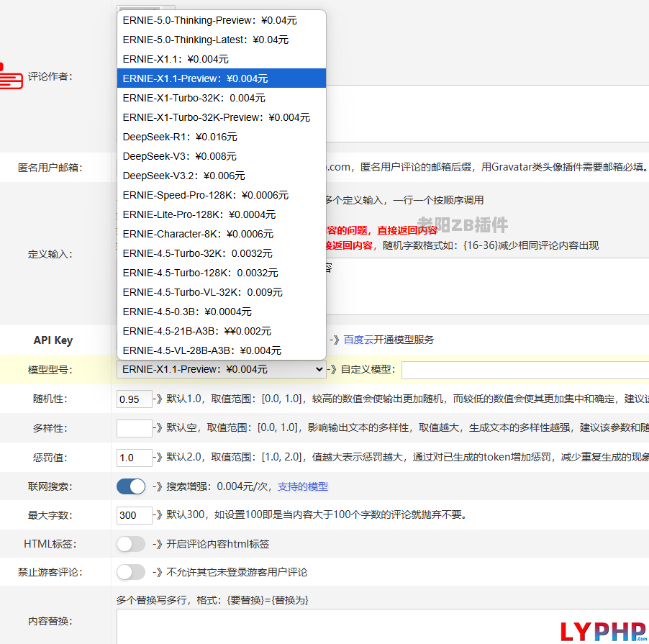Open the 百度云 link

point(358,340)
